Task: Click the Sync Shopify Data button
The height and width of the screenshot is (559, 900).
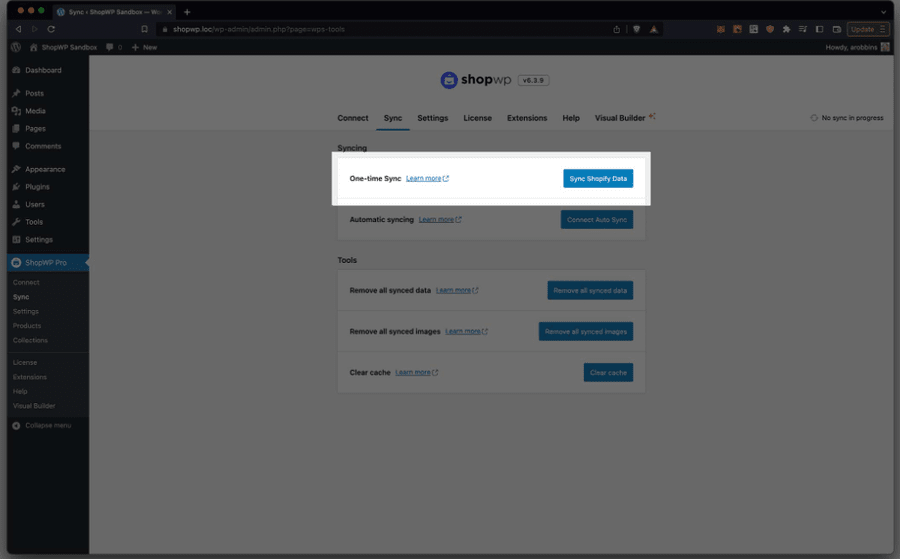Action: [x=598, y=178]
